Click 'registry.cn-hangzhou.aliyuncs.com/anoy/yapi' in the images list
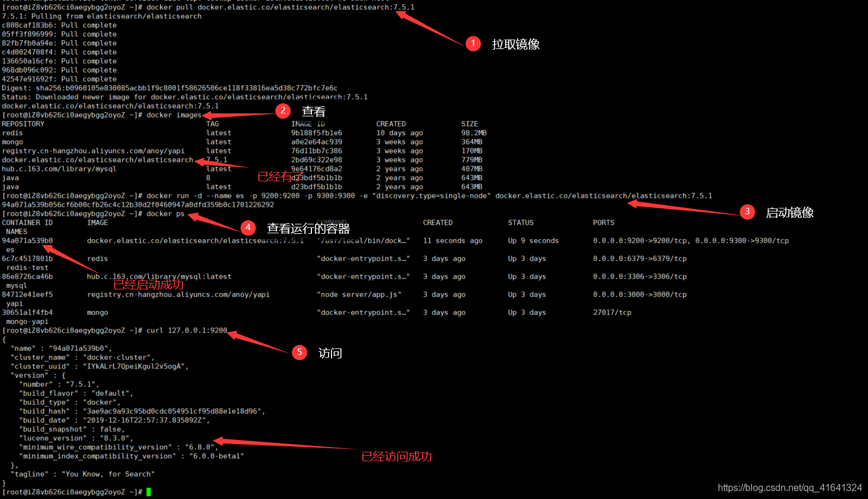Screen dimensions: 868x499 (93, 151)
